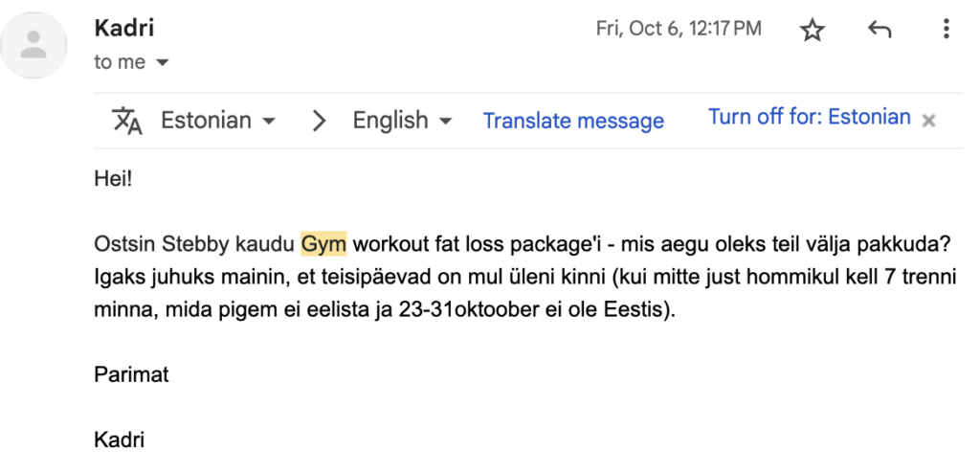Dismiss the translation bar with the X
Screen dimensions: 980x474
(x=928, y=121)
